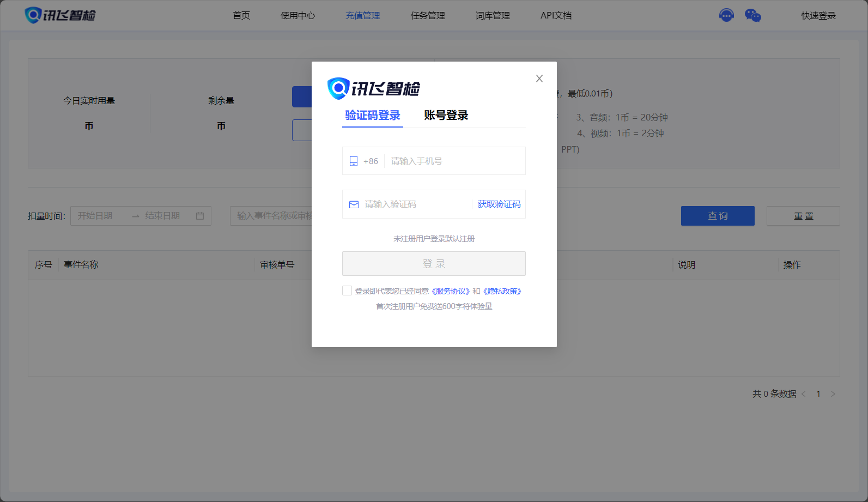Click the +86 country code
The height and width of the screenshot is (502, 868).
371,161
